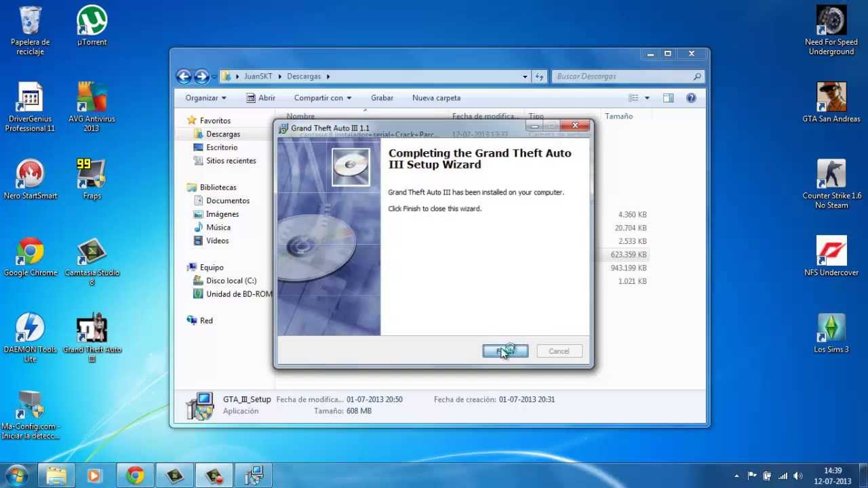Click Finish in the GTA III setup wizard
Viewport: 868px width, 488px height.
(505, 351)
